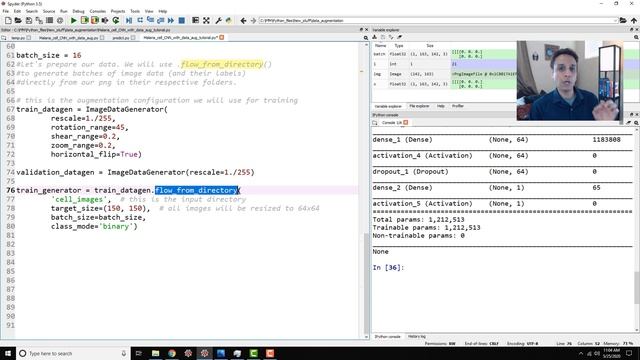Open PYTHONPATH manager python icon
This screenshot has width=640, height=360.
pos(229,20)
